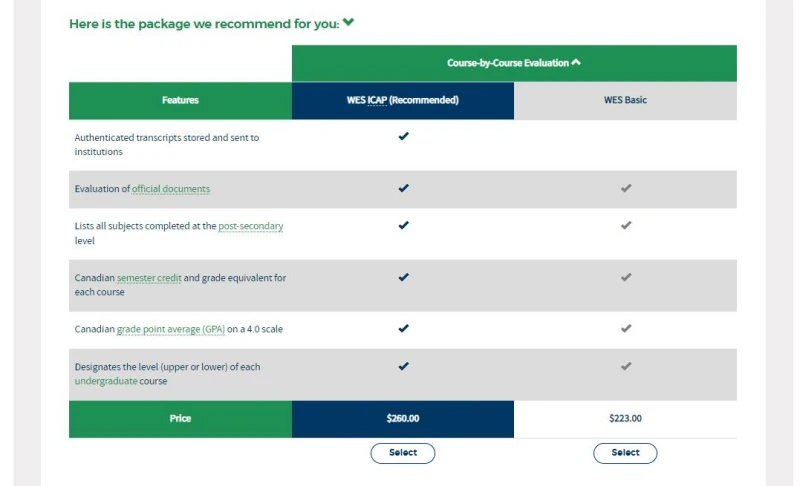This screenshot has width=800, height=486.
Task: Click the WES Basic column header
Action: (x=625, y=100)
